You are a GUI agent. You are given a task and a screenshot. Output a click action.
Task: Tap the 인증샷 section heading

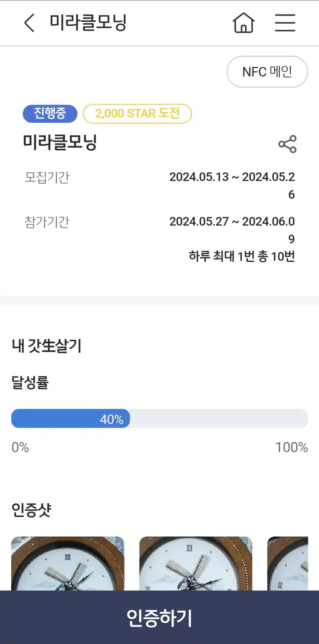[x=31, y=509]
